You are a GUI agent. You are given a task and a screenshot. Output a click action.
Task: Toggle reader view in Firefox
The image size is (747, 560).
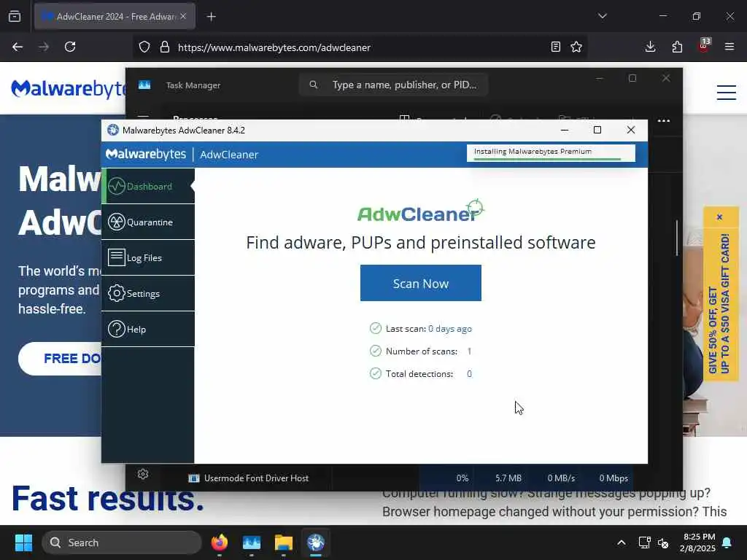(x=555, y=47)
